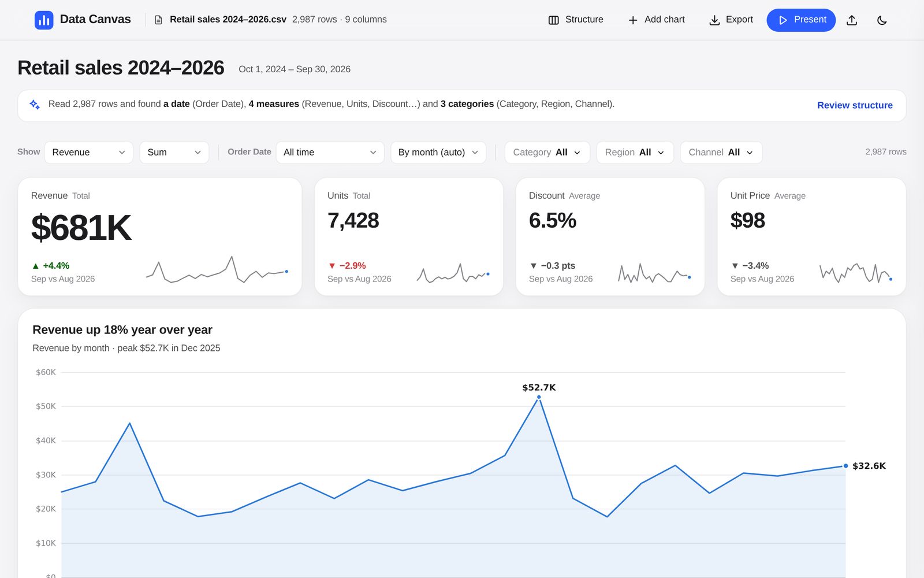Image resolution: width=924 pixels, height=578 pixels.
Task: Click the −3.4% unit price change indicator
Action: [x=750, y=266]
